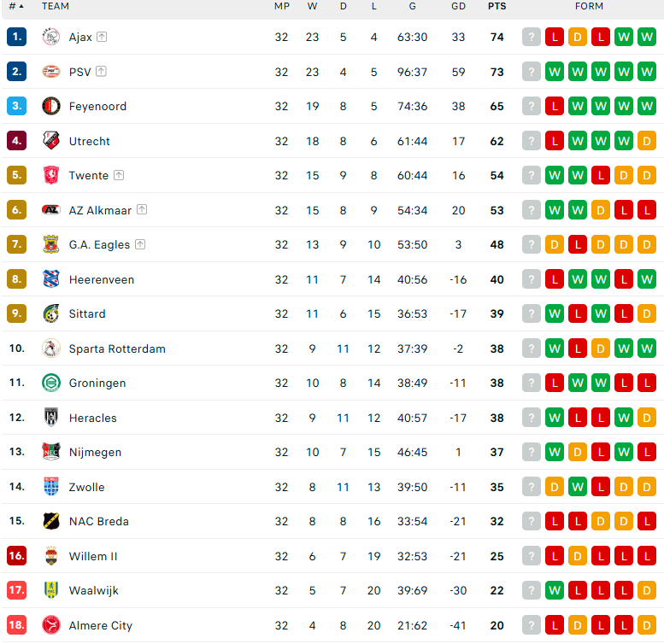Sort the table by GD column header
Image resolution: width=664 pixels, height=644 pixels.
[x=458, y=6]
